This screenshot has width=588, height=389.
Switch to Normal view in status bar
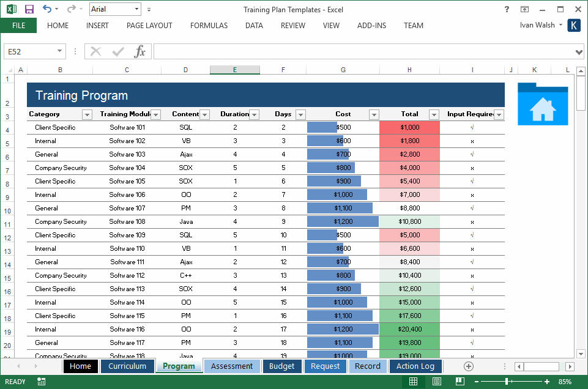(x=413, y=381)
